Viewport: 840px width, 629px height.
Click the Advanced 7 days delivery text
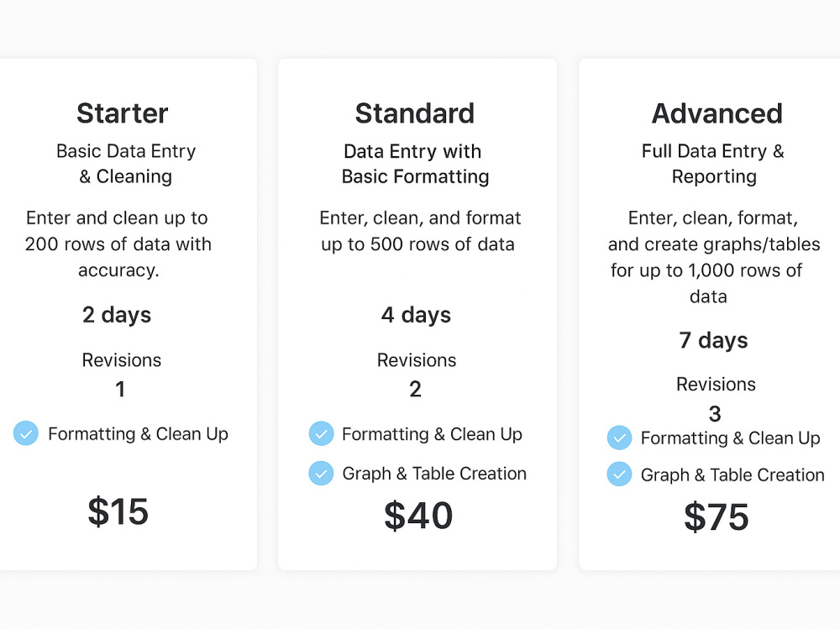pos(713,341)
